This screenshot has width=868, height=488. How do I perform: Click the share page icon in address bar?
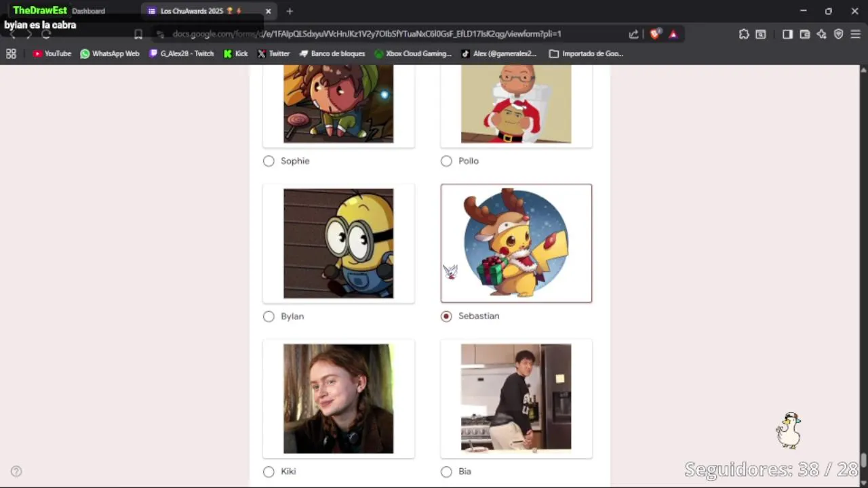(x=633, y=34)
